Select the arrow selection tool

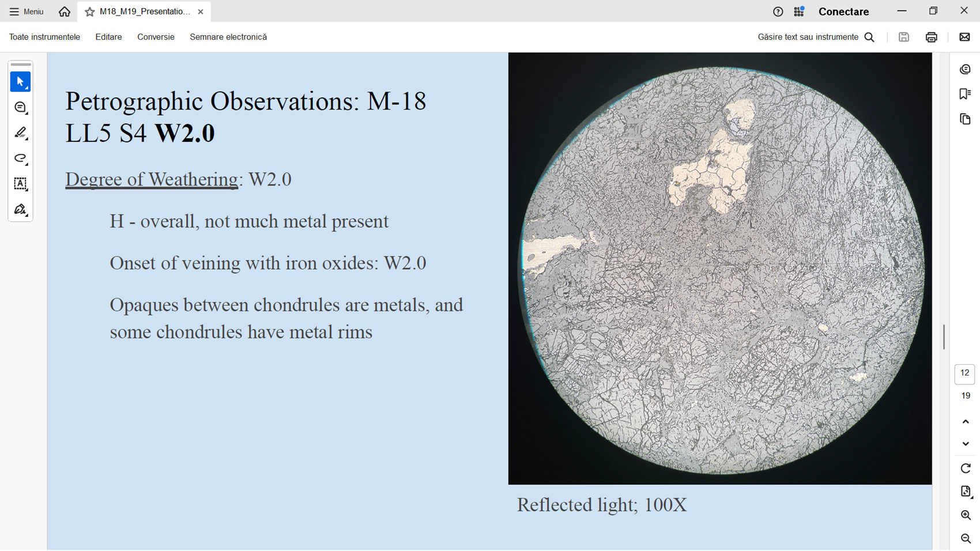click(x=20, y=82)
